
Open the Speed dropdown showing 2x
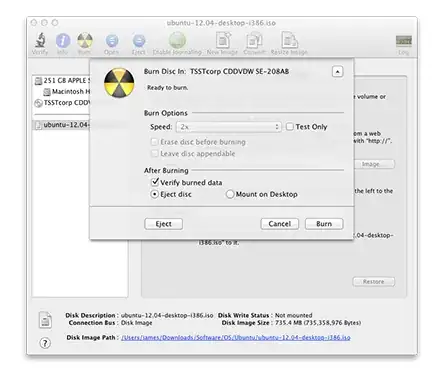pyautogui.click(x=229, y=127)
